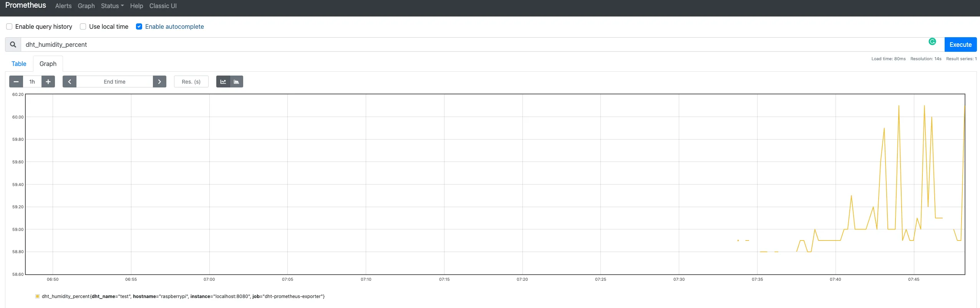The width and height of the screenshot is (980, 308).
Task: Click the dht_humidity_percent series legend label
Action: [x=183, y=296]
